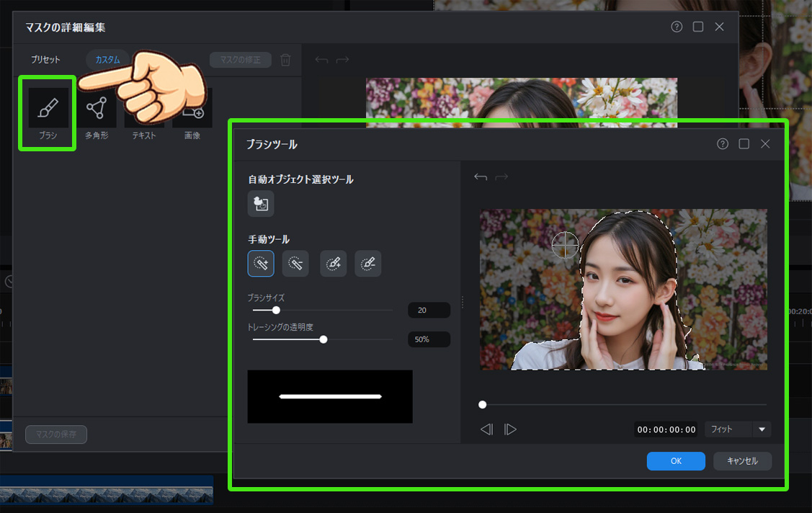Click the undo arrow in the Brush Tool dialog
The height and width of the screenshot is (513, 812).
point(480,175)
